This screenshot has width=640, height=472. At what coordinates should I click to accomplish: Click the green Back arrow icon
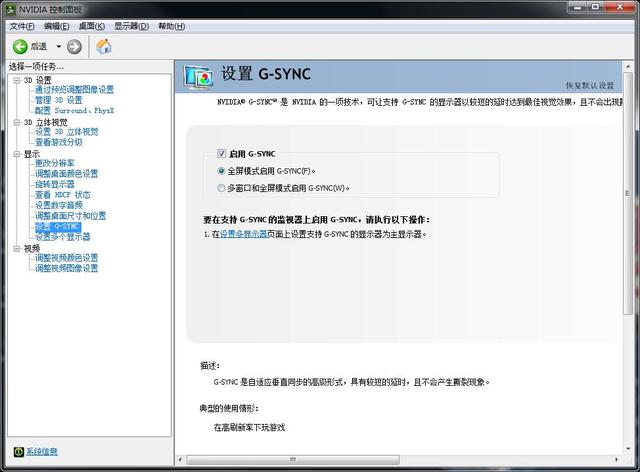(x=20, y=47)
